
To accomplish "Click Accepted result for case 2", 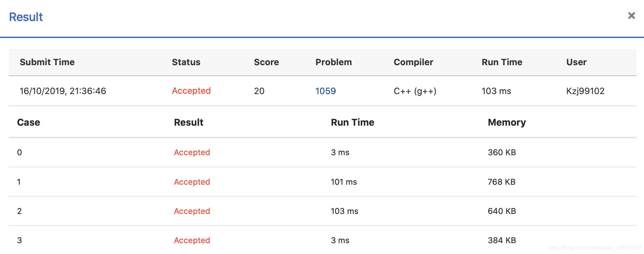I will pos(192,211).
